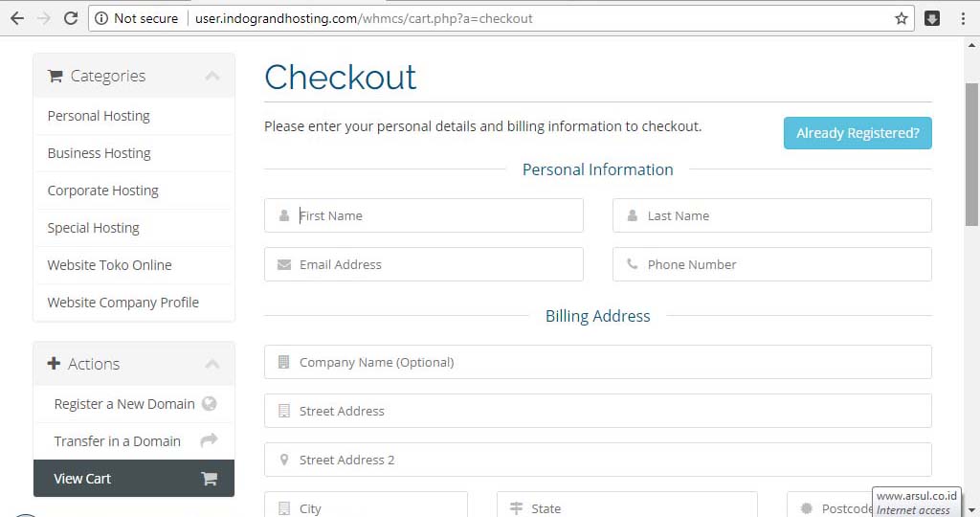Click the page vertical scrollbar thumb

(x=971, y=153)
